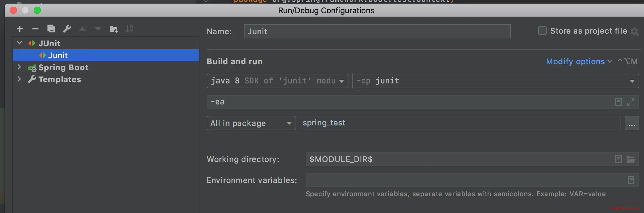Click the package browse ellipsis button
This screenshot has height=213, width=644.
tap(632, 123)
